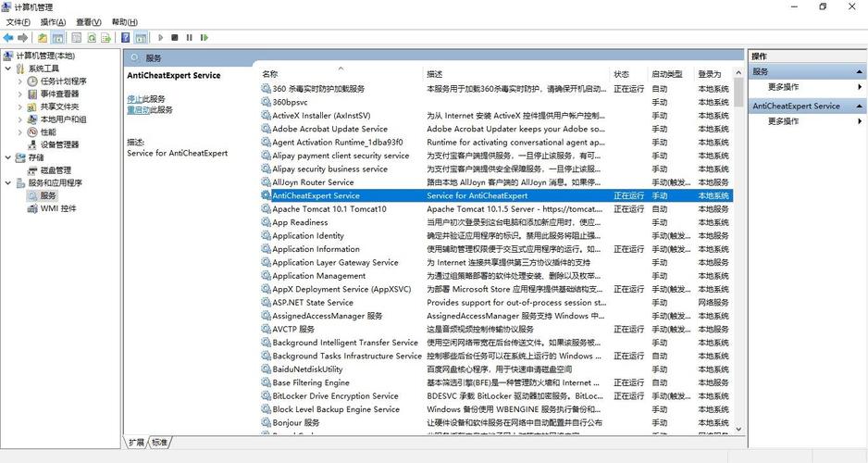868x463 pixels.
Task: Click the services list scrollbar down arrow
Action: tap(738, 429)
